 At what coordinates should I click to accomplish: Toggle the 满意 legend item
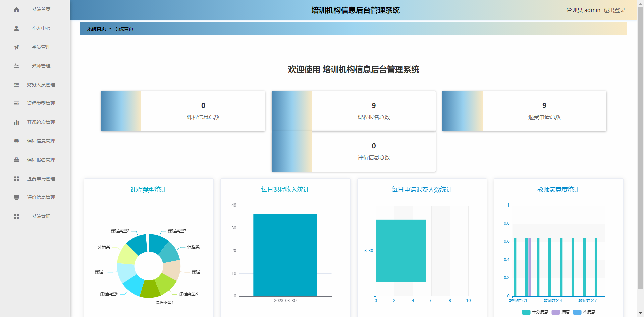coord(560,312)
